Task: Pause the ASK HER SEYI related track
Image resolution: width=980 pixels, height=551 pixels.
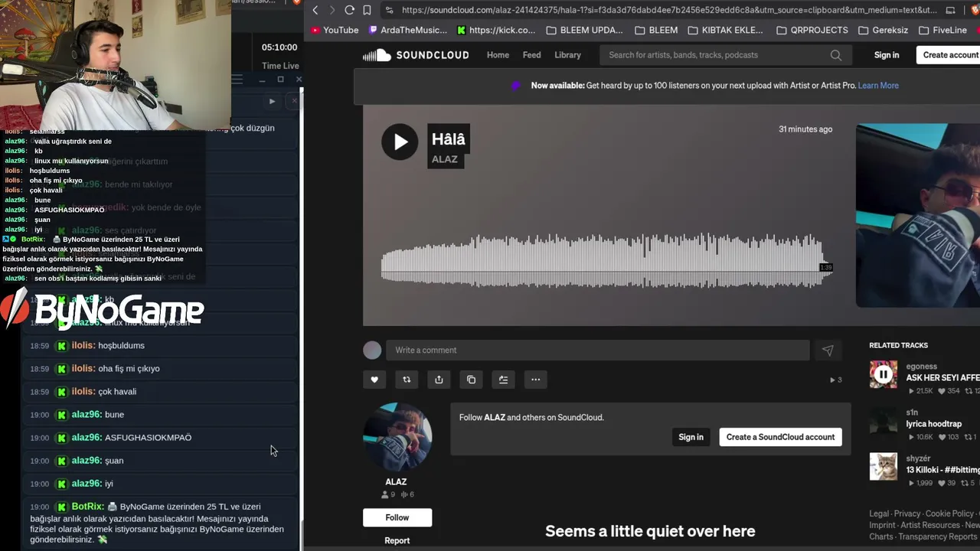Action: [x=883, y=374]
